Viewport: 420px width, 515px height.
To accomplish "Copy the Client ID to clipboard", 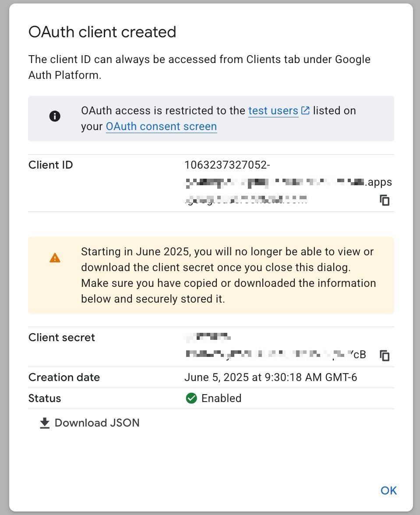I will pos(385,201).
